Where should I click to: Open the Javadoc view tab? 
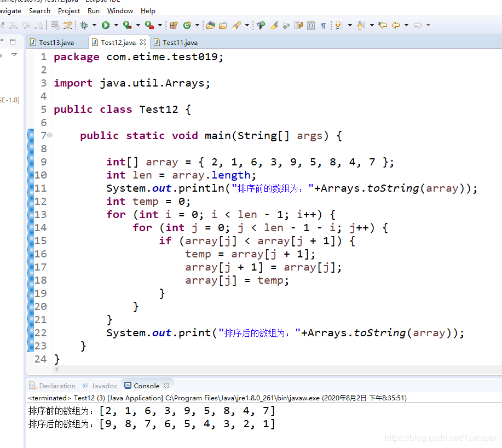[x=104, y=386]
